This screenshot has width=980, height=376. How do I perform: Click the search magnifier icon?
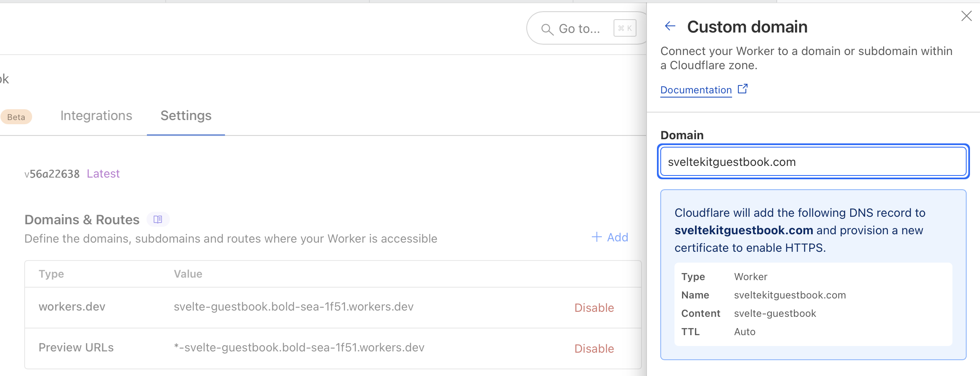coord(547,29)
